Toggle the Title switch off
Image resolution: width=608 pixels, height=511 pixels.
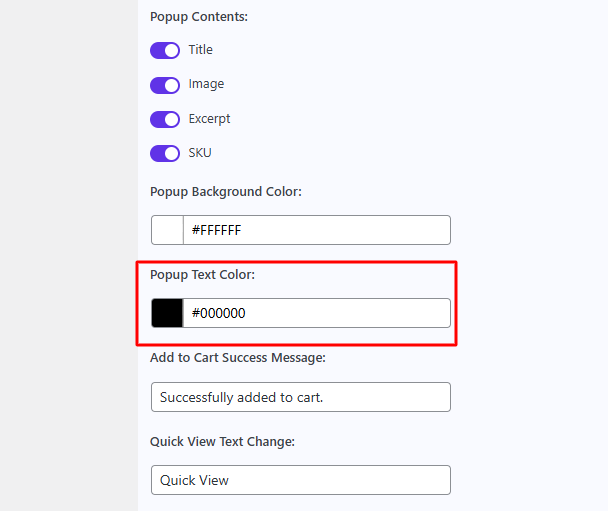click(164, 50)
